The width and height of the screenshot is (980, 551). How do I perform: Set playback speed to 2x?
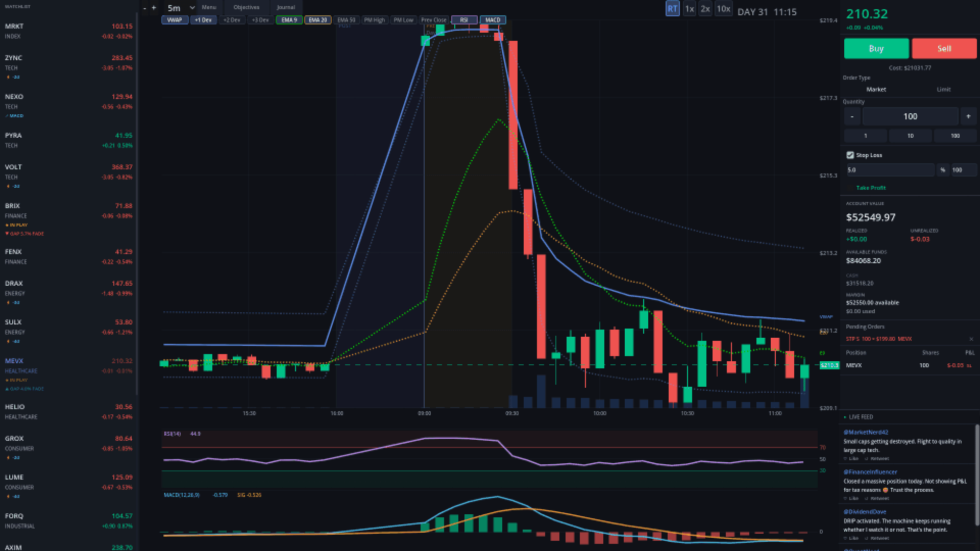click(705, 9)
